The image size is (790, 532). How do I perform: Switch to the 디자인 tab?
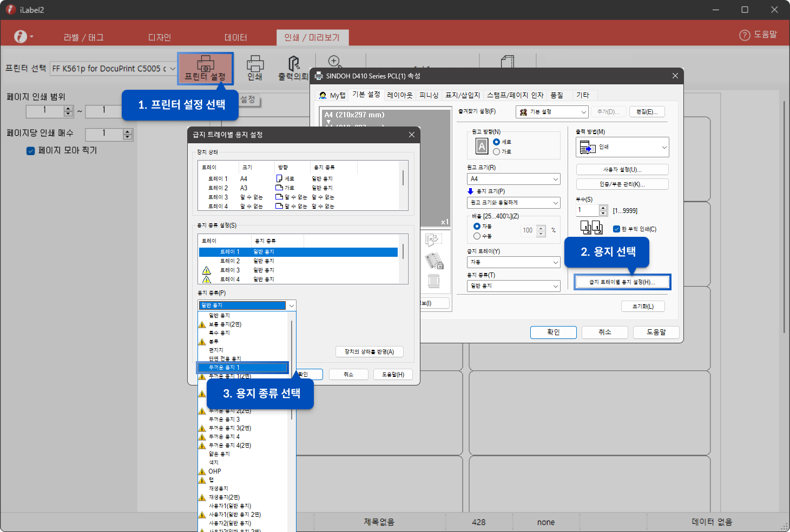coord(160,37)
